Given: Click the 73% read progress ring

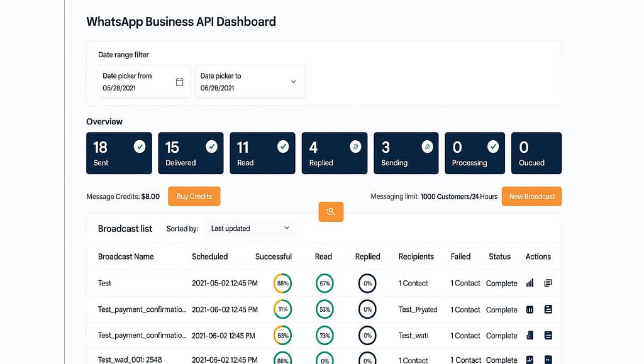Looking at the screenshot, I should [x=325, y=335].
